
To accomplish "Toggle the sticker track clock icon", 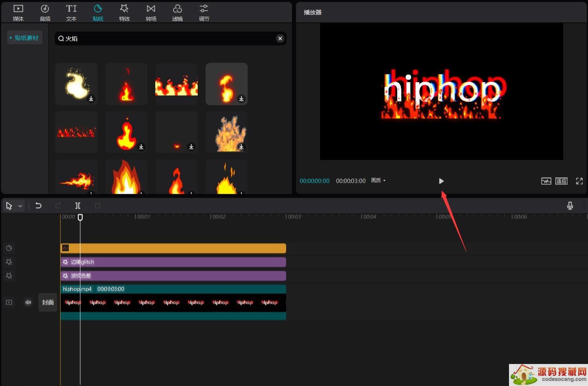I will 9,248.
